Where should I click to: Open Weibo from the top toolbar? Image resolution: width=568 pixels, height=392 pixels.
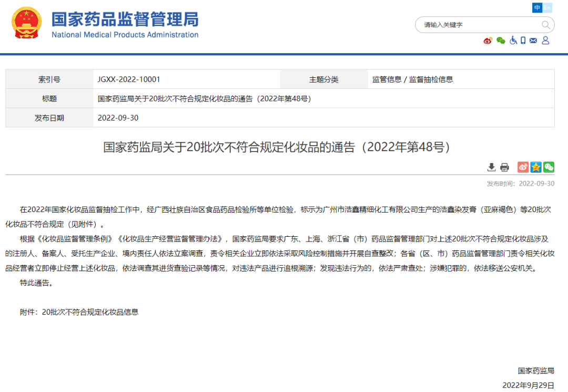tap(487, 41)
